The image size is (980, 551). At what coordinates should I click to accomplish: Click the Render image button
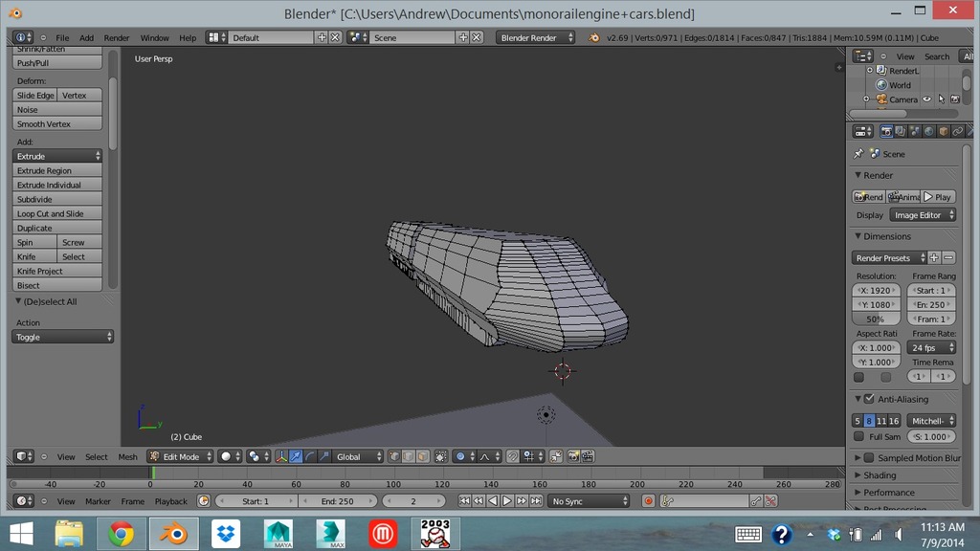click(869, 197)
